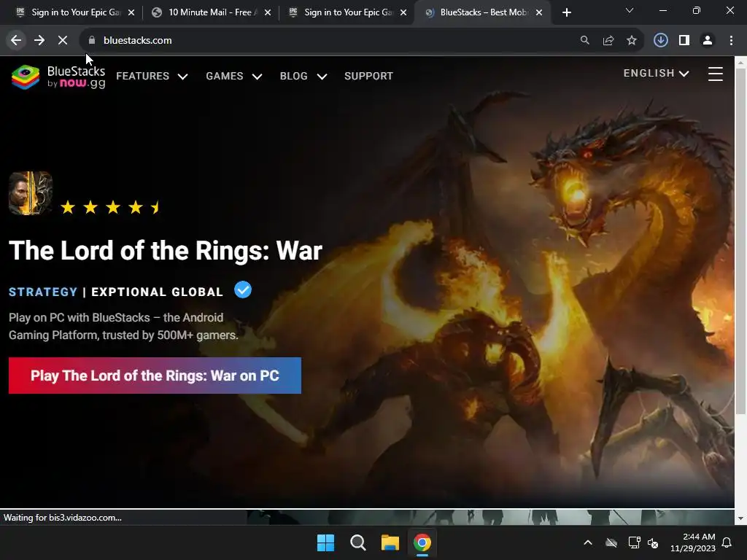Click the Chrome taskbar icon

[422, 542]
